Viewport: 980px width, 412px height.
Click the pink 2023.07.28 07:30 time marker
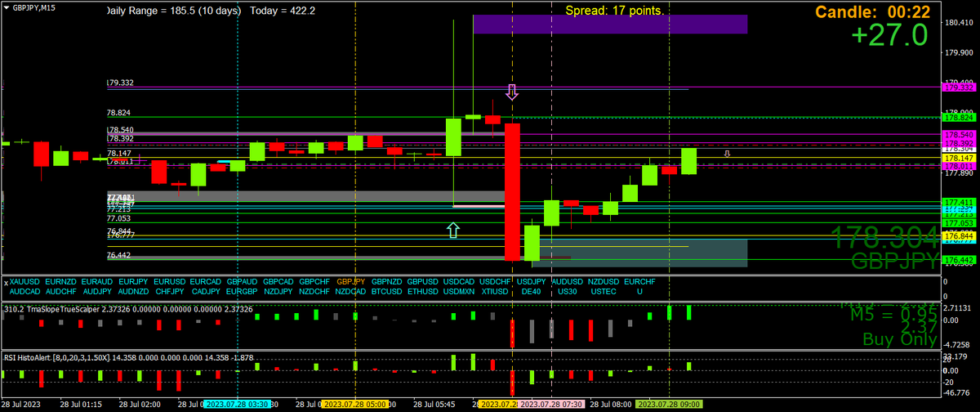click(550, 404)
